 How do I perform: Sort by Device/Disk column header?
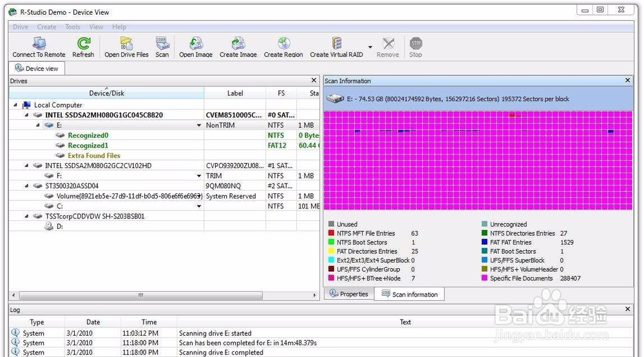pos(106,93)
